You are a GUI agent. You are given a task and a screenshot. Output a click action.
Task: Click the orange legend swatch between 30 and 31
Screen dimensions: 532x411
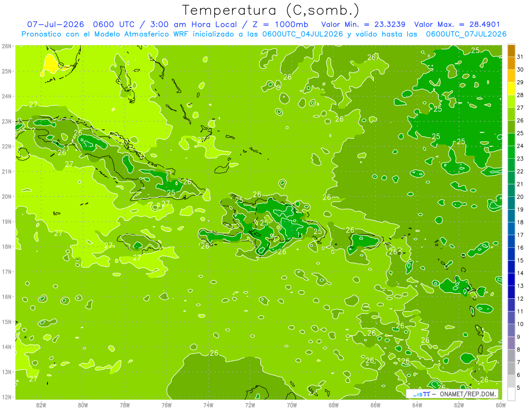tap(511, 63)
